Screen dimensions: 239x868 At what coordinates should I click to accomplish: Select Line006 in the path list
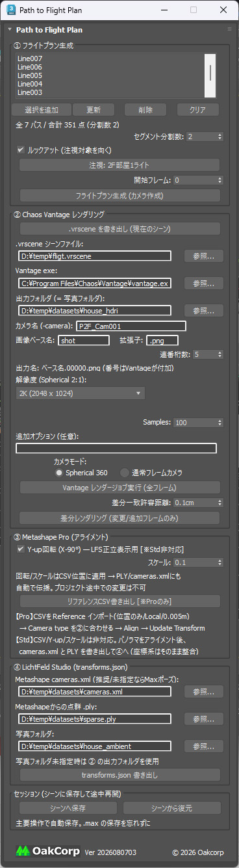[31, 67]
